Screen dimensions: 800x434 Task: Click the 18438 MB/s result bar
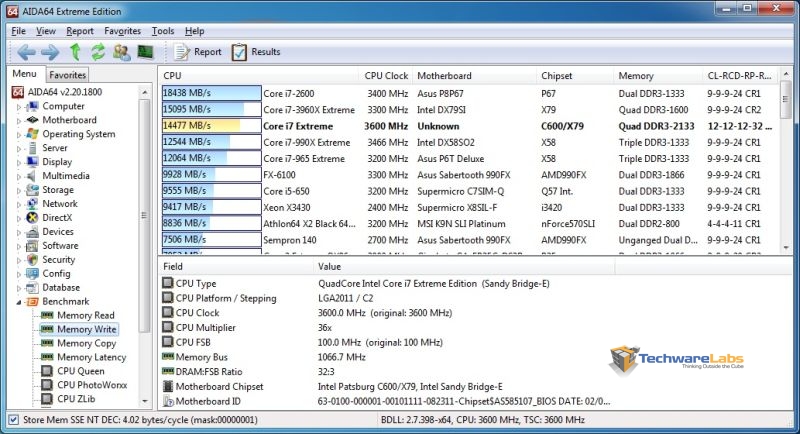point(211,93)
